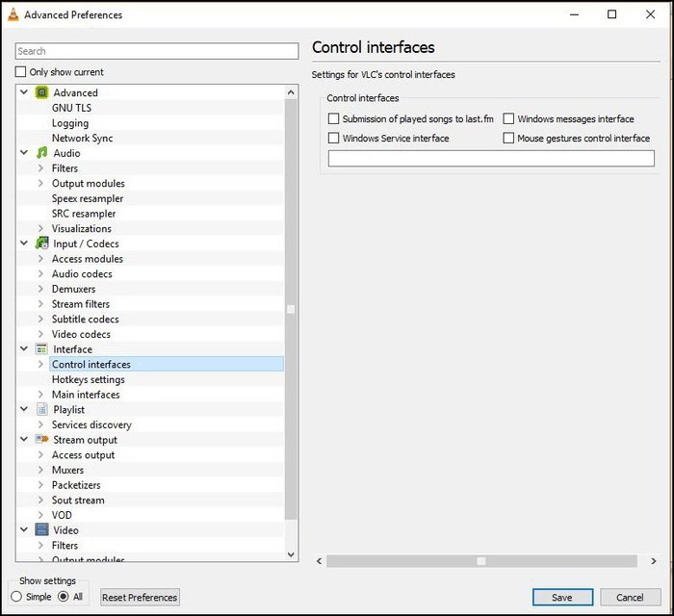
Task: Expand the Control interfaces tree node
Action: coord(40,364)
